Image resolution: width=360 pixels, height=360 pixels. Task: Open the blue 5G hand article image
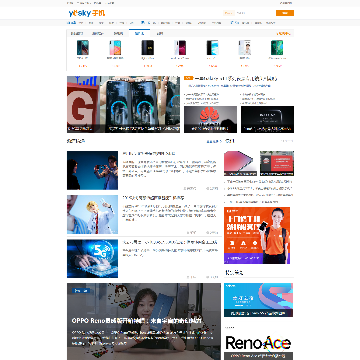click(92, 258)
